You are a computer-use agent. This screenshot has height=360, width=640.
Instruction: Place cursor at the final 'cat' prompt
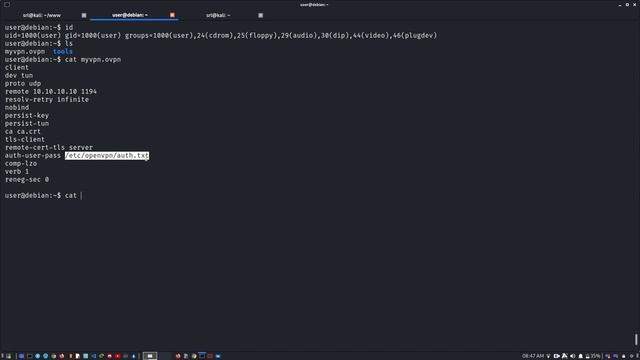pos(82,196)
